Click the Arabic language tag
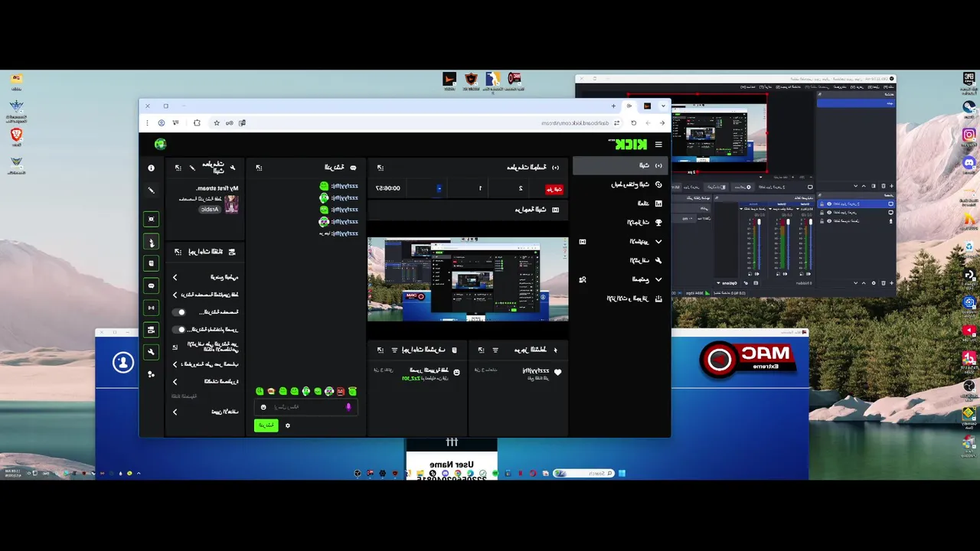980x551 pixels. coord(210,209)
